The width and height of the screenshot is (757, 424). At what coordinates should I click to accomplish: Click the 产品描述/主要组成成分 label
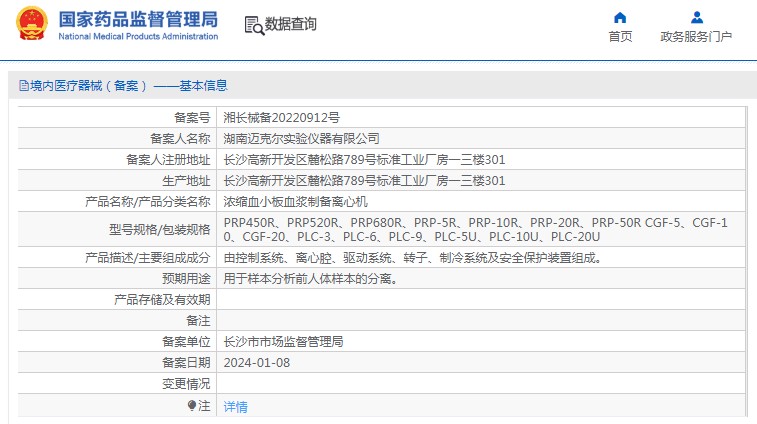click(x=148, y=258)
